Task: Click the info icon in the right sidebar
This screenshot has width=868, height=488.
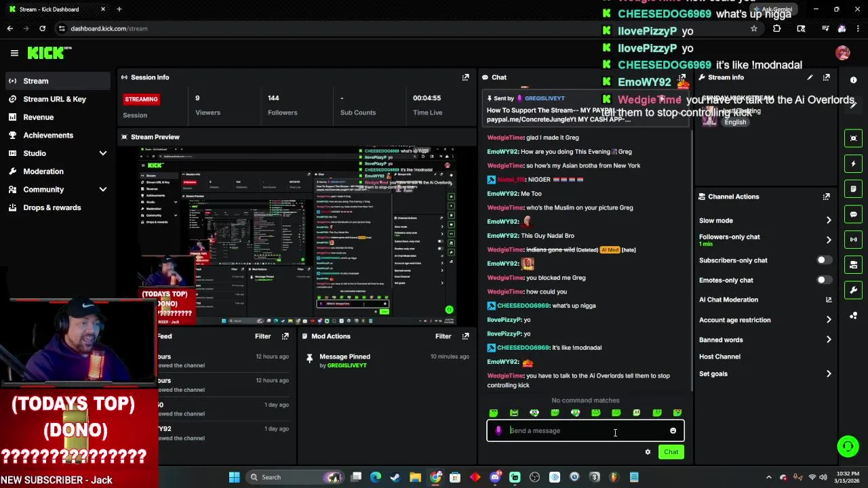Action: coord(853,80)
